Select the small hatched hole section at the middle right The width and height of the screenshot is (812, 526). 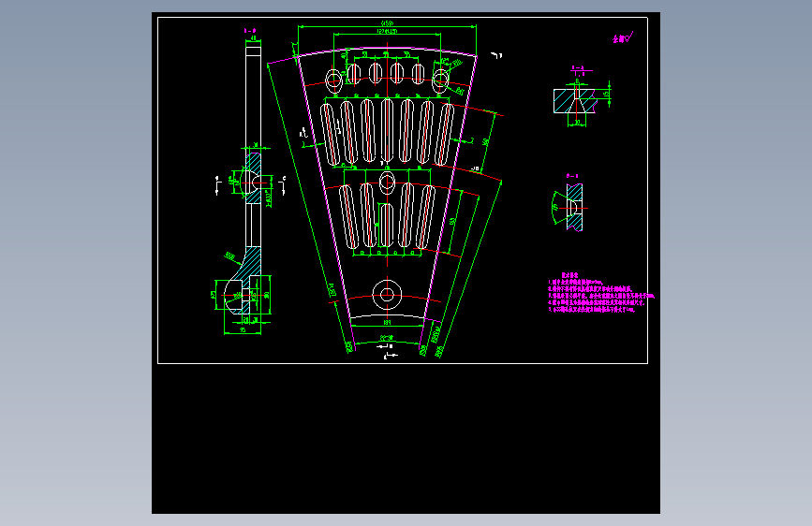574,208
